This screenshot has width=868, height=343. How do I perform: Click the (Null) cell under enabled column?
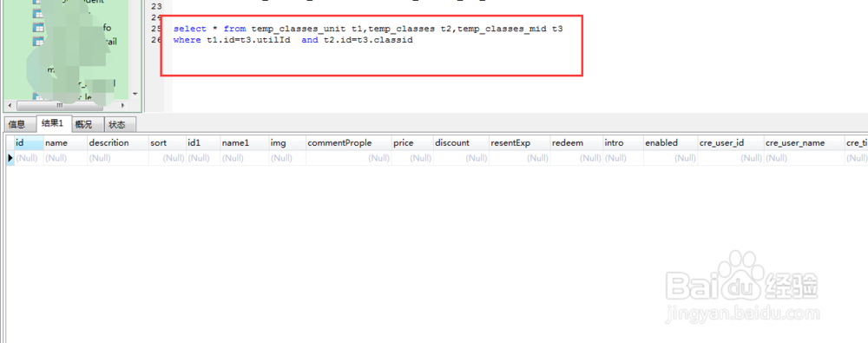(670, 158)
